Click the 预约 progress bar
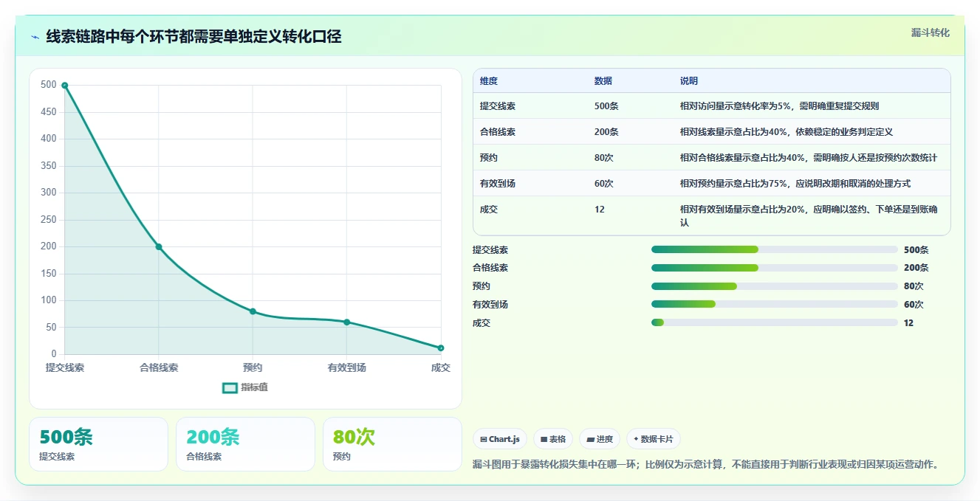This screenshot has height=501, width=980. [x=774, y=286]
